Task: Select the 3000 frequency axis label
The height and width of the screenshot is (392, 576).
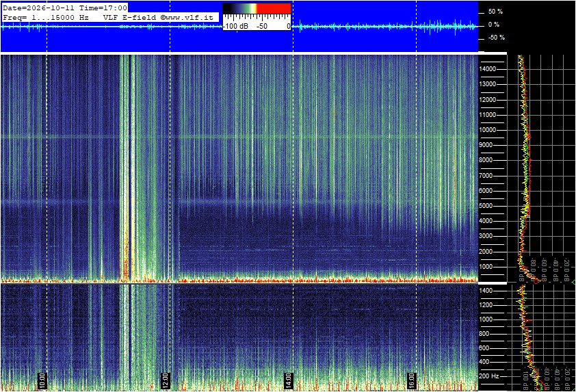Action: (x=486, y=236)
